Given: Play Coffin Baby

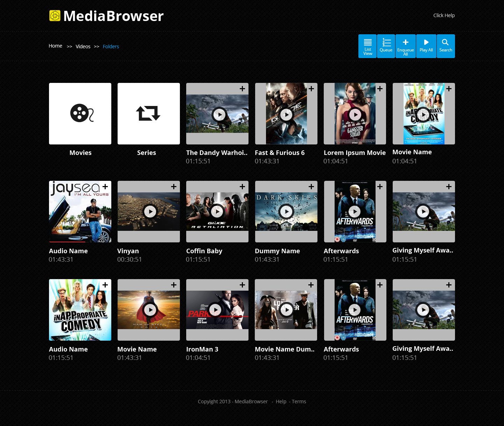Looking at the screenshot, I should [x=217, y=212].
